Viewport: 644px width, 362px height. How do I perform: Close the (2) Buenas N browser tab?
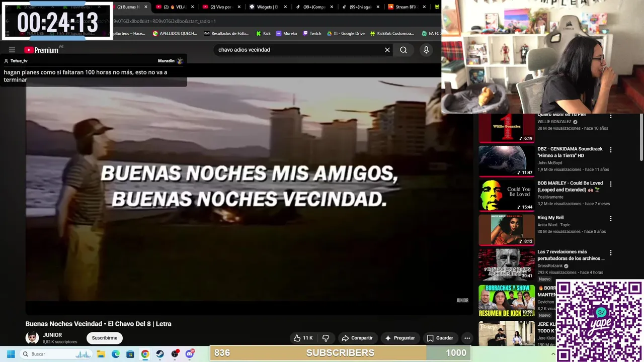pyautogui.click(x=146, y=7)
